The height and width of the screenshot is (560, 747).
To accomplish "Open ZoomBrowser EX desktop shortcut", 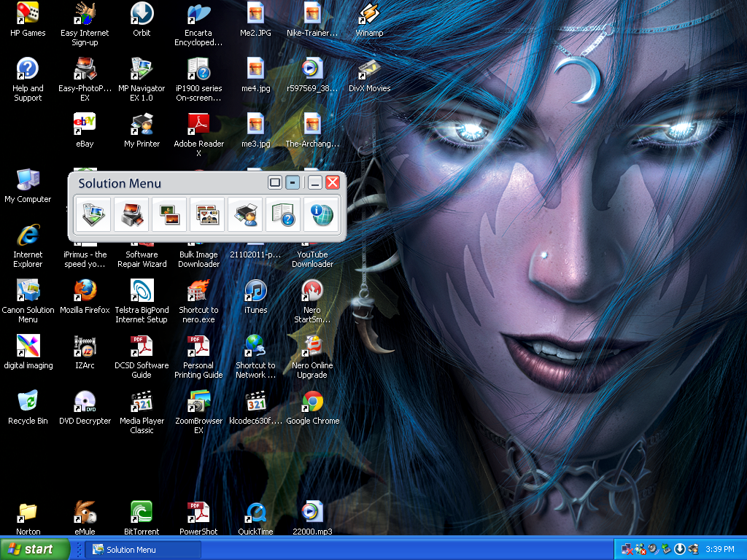I will (198, 412).
